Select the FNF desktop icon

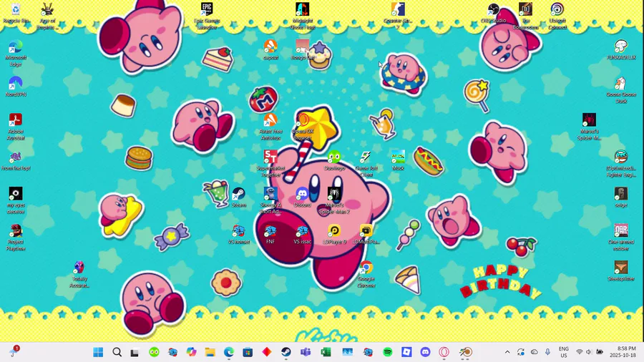click(270, 235)
